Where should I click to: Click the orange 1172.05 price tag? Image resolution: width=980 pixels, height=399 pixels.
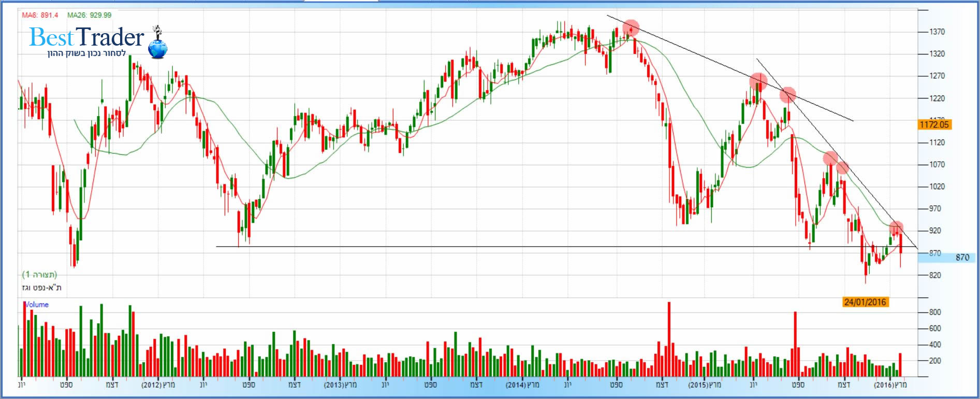tap(934, 124)
